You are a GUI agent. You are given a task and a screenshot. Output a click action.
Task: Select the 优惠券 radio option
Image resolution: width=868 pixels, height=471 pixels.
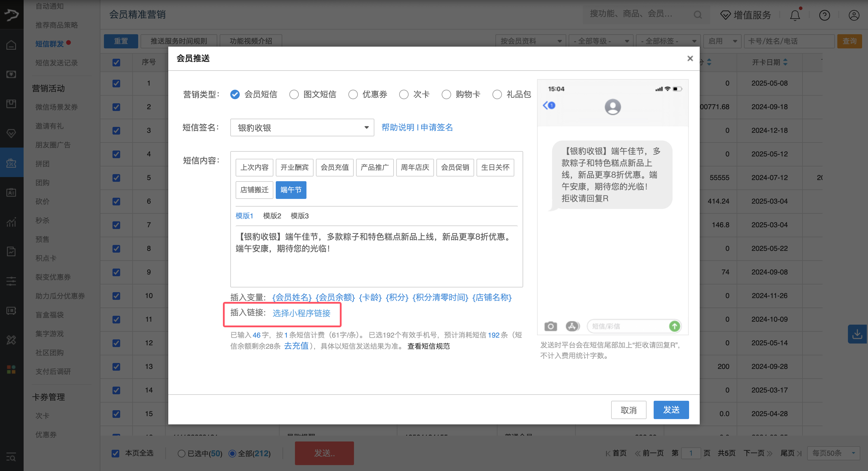click(353, 94)
